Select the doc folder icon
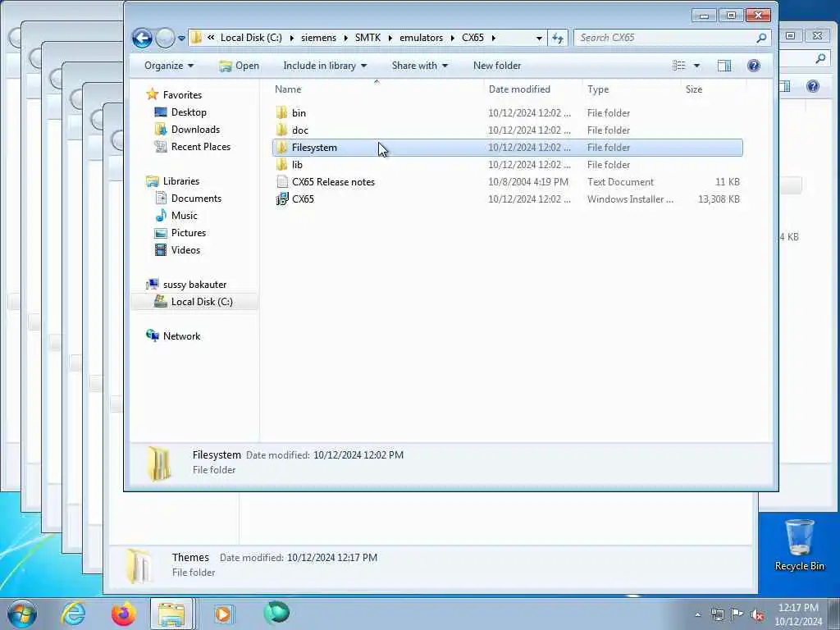Screen dimensions: 840x630 coord(282,130)
